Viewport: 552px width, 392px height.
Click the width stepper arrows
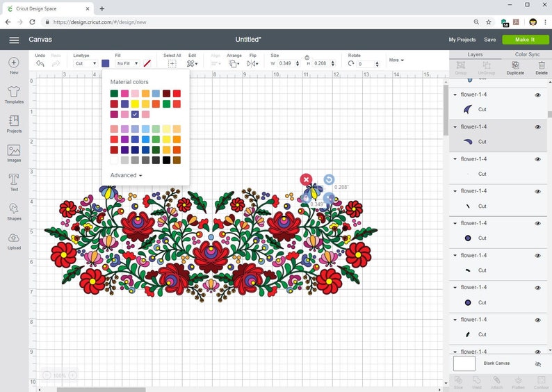298,64
